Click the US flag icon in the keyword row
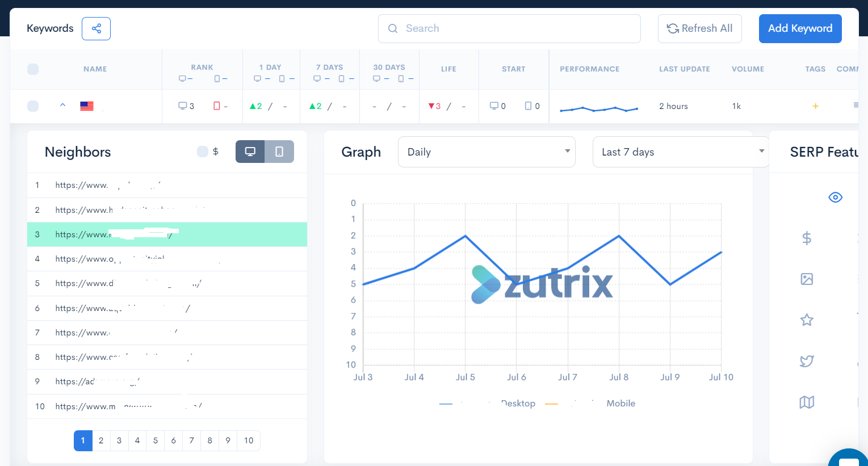 (x=87, y=106)
